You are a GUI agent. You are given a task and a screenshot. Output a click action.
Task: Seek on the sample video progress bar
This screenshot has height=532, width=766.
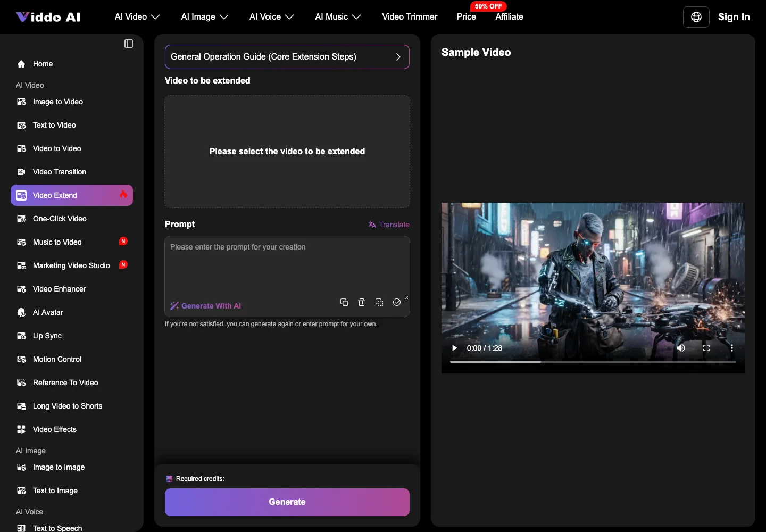point(593,362)
